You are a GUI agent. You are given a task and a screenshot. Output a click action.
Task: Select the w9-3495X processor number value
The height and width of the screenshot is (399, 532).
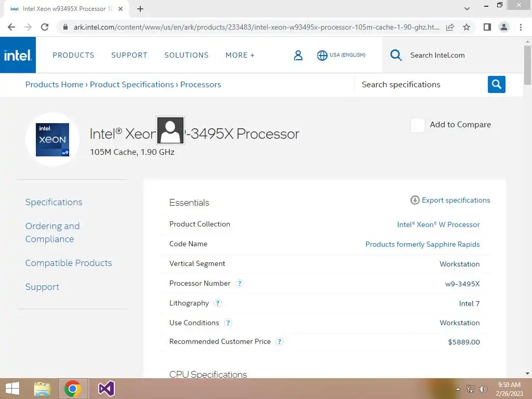pos(462,284)
